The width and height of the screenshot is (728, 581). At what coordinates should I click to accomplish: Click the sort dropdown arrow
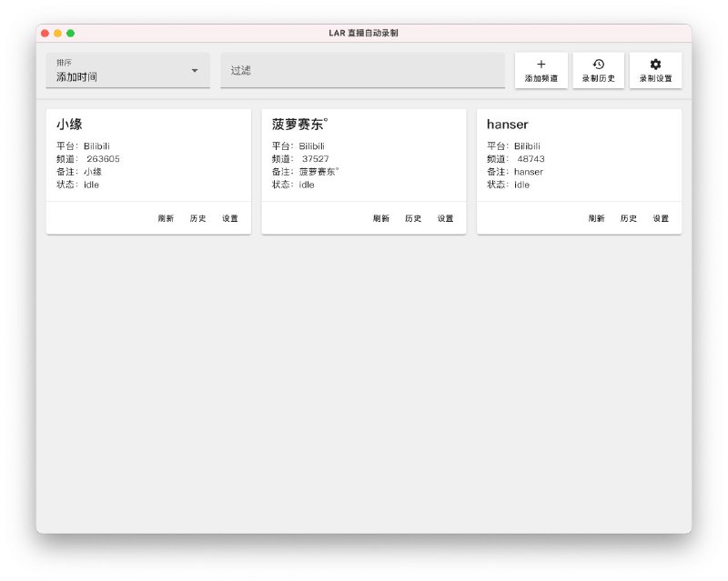pyautogui.click(x=194, y=71)
